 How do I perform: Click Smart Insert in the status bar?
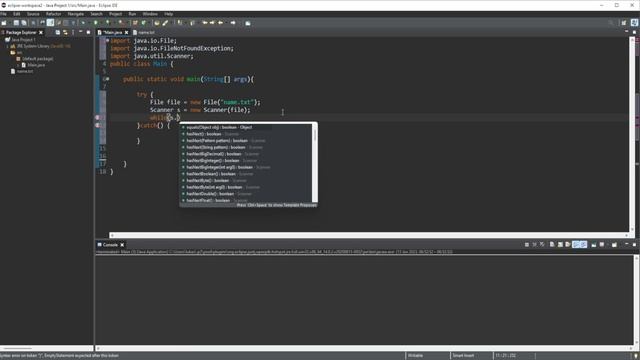click(463, 356)
